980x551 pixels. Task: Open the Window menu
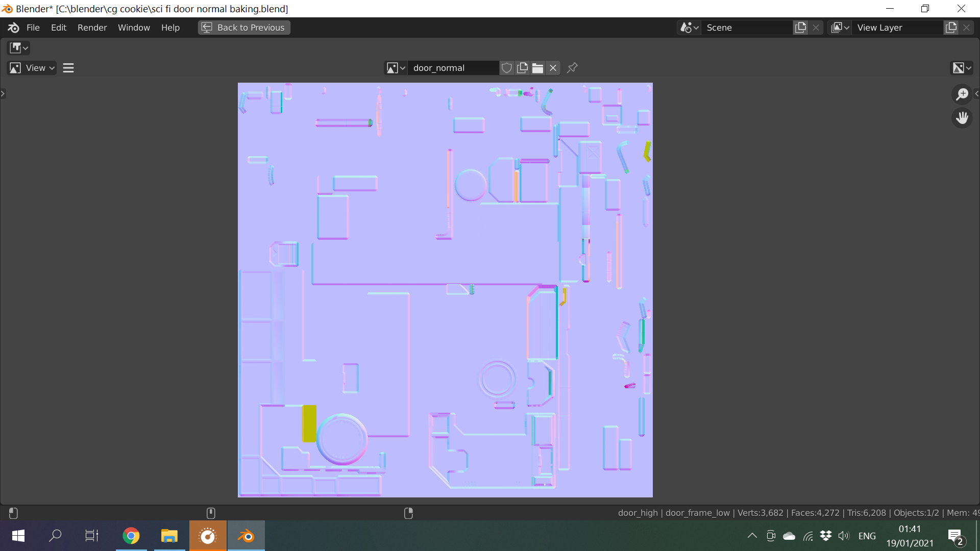click(134, 28)
